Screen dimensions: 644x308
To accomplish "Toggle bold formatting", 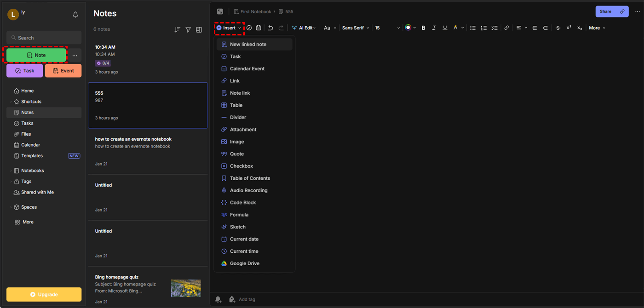I will coord(423,28).
